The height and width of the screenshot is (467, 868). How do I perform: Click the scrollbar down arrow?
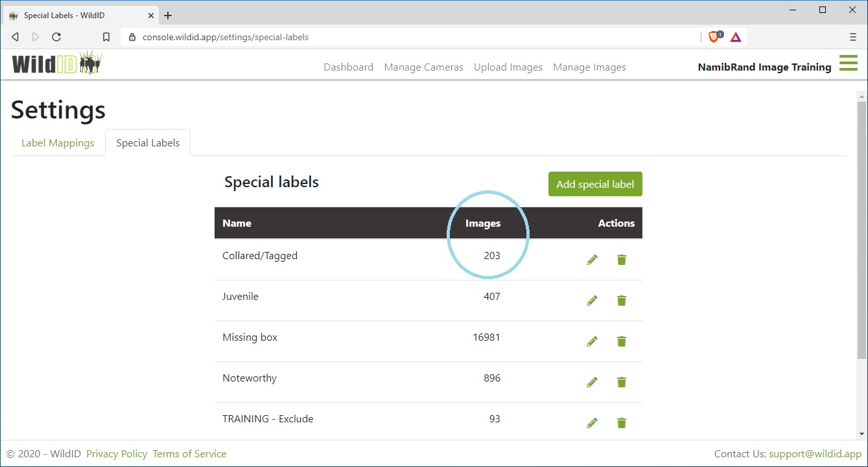tap(862, 434)
